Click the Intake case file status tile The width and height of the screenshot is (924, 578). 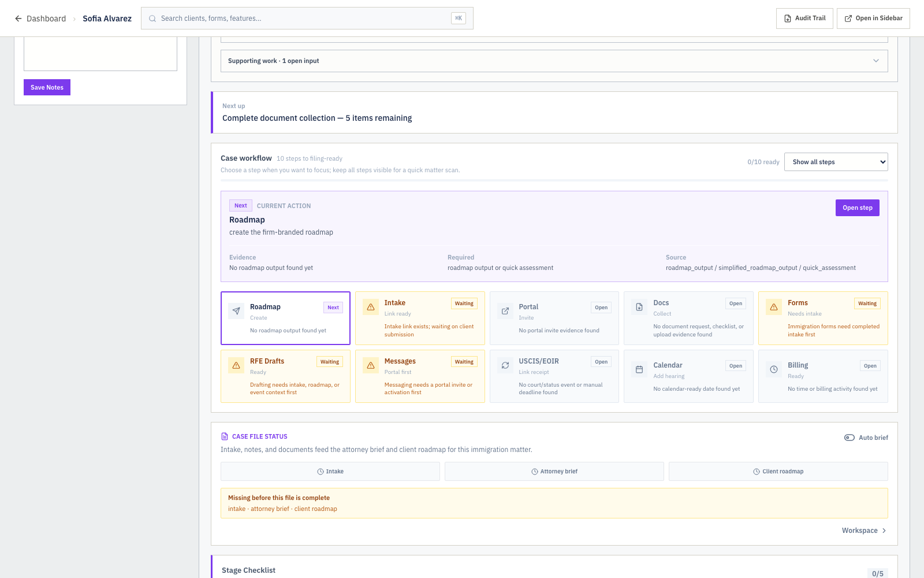pos(330,471)
